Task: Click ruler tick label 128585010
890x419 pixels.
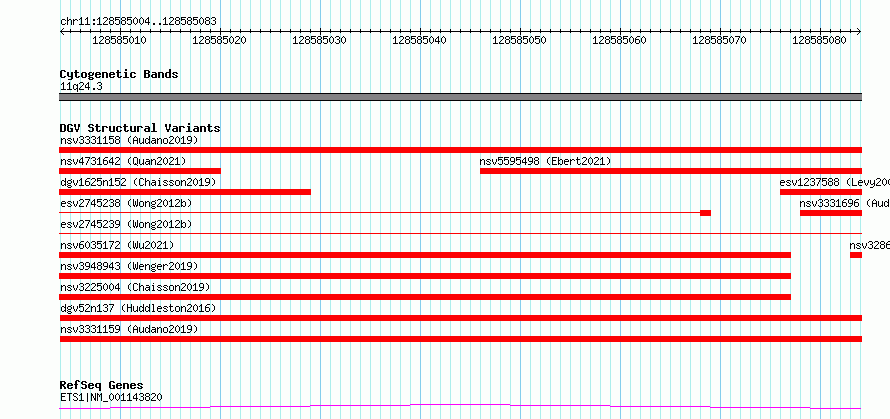Action: coord(119,40)
